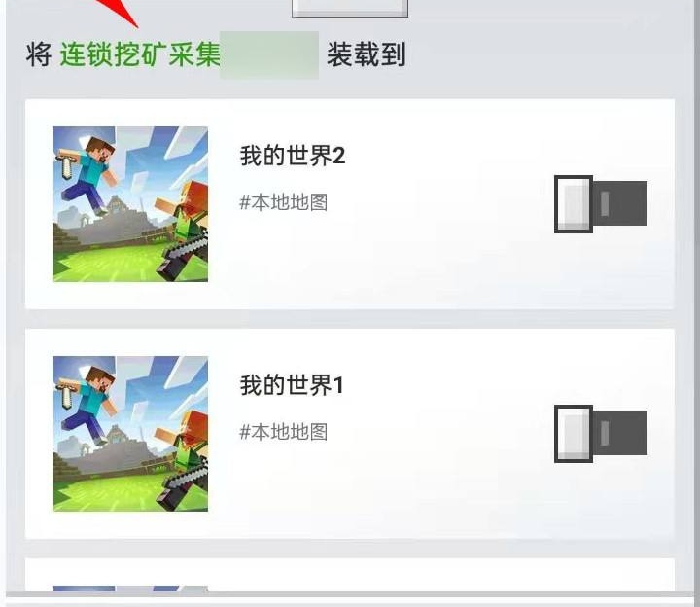Click the blurred area beside 连锁挖矿采集
Image resolution: width=700 pixels, height=607 pixels.
pyautogui.click(x=269, y=54)
